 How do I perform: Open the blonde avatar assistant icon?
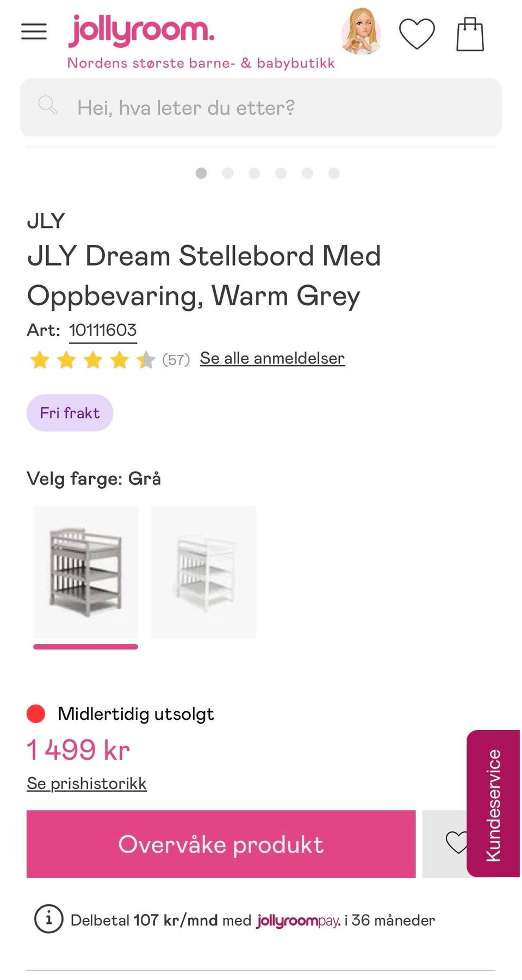tap(360, 32)
